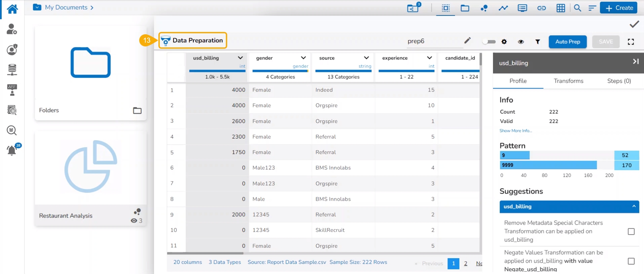Open the gender column dropdown arrow
The image size is (644, 274).
point(303,58)
